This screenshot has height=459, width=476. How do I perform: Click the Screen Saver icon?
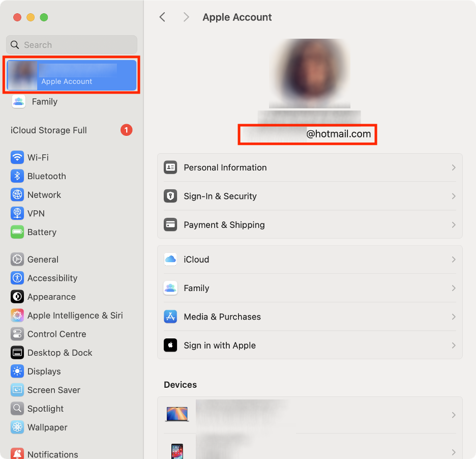tap(17, 390)
